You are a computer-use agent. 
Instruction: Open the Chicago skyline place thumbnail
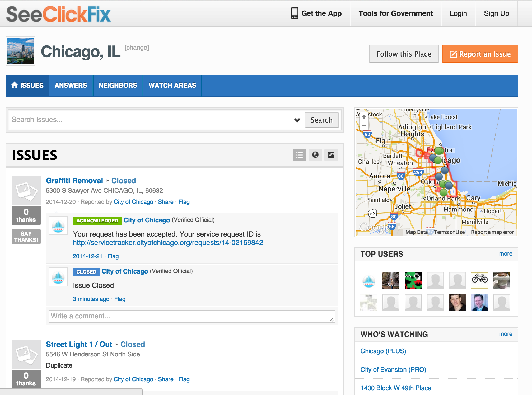[21, 51]
